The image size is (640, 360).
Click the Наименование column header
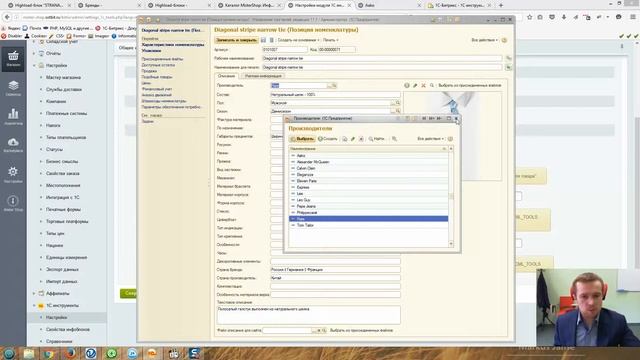click(x=368, y=149)
